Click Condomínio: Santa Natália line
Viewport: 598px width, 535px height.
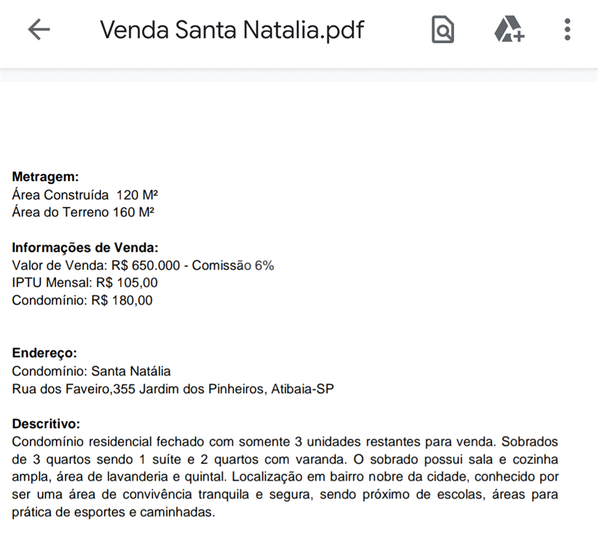91,371
